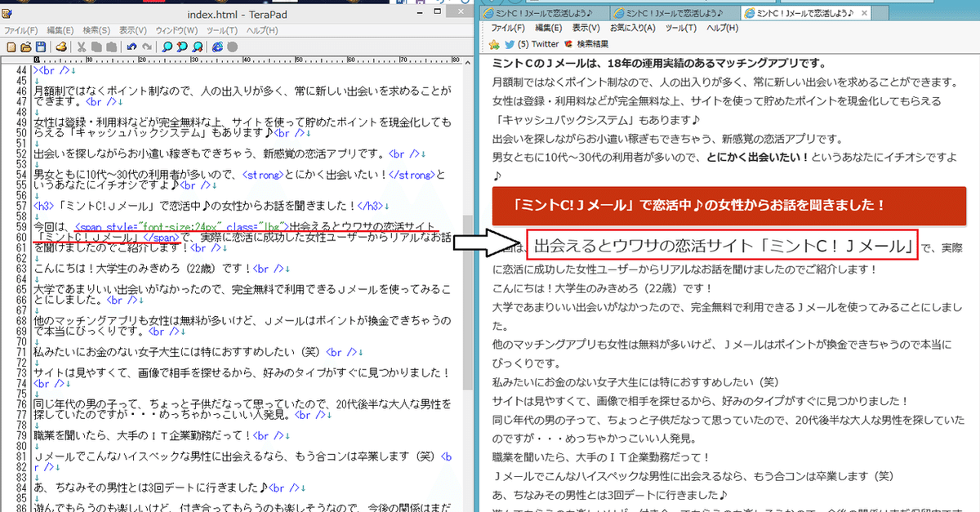Open Find with the first magnifier icon
The image size is (980, 512).
pos(167,47)
